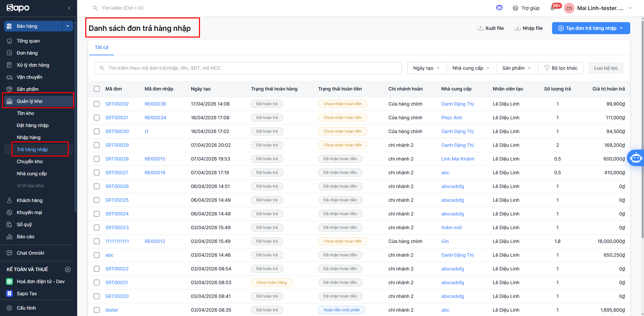Switch to the Tất cả tab
This screenshot has width=644, height=316.
pyautogui.click(x=101, y=47)
